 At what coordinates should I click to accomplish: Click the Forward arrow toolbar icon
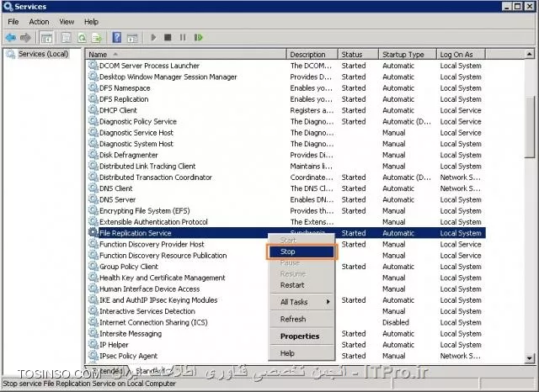coord(26,37)
